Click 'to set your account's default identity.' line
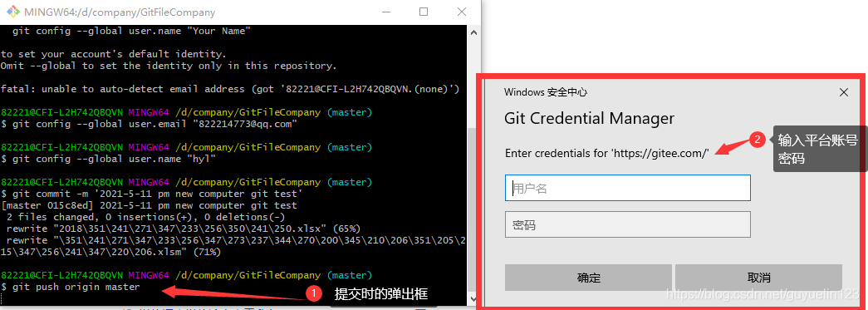The height and width of the screenshot is (310, 868). pyautogui.click(x=114, y=54)
